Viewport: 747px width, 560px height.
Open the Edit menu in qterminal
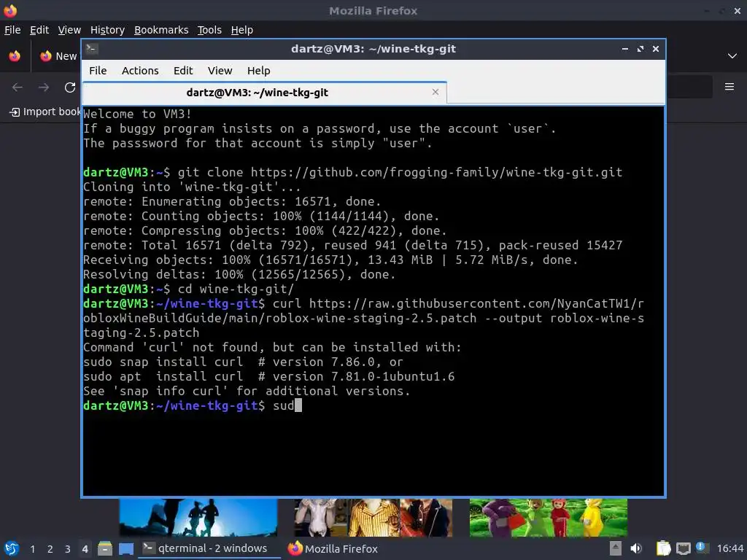click(x=183, y=71)
